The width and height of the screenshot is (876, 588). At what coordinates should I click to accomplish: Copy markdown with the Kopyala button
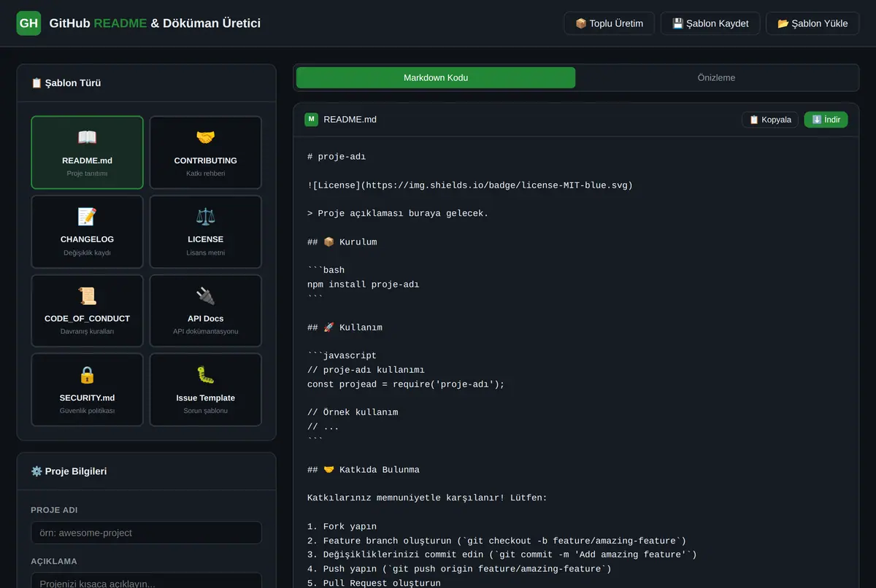pos(770,120)
